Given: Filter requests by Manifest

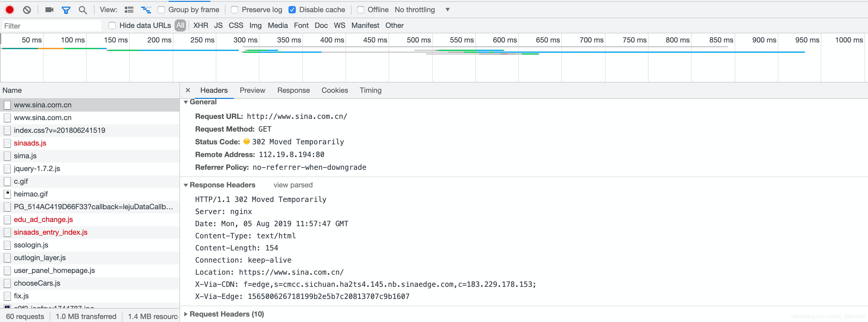Looking at the screenshot, I should click(365, 26).
